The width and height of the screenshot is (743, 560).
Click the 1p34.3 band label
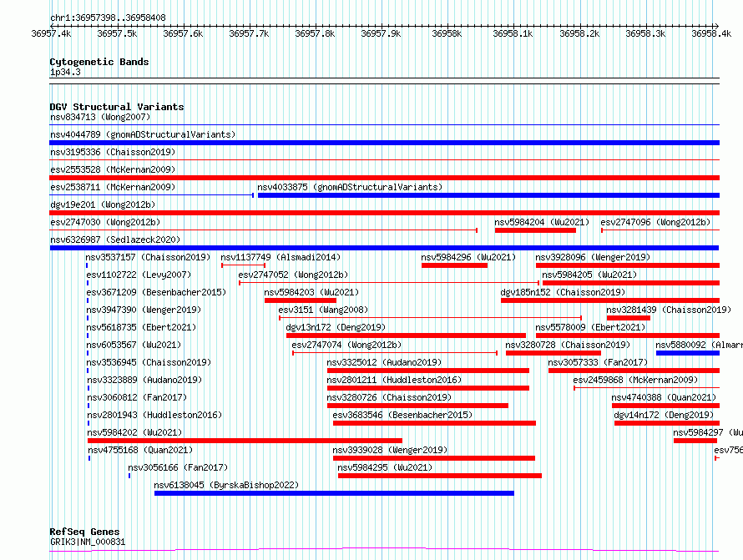point(65,72)
